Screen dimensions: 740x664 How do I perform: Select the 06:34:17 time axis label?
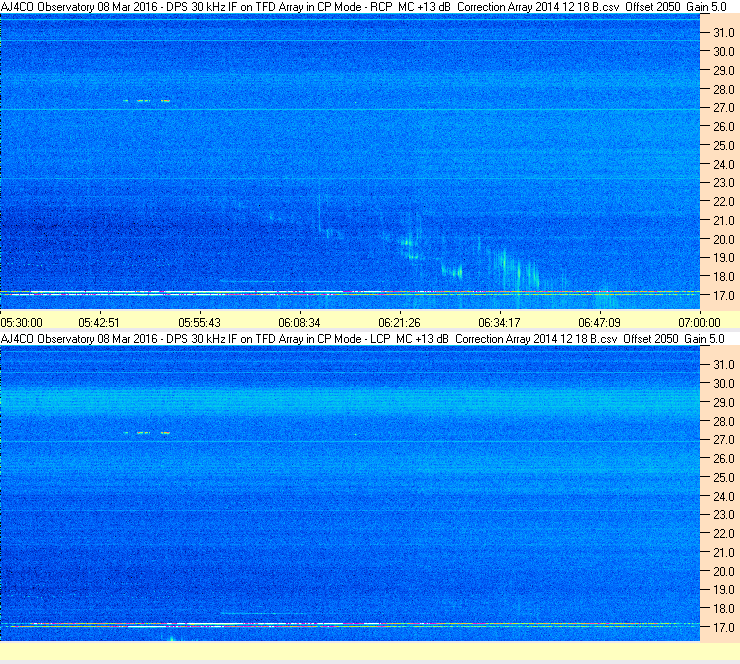499,323
